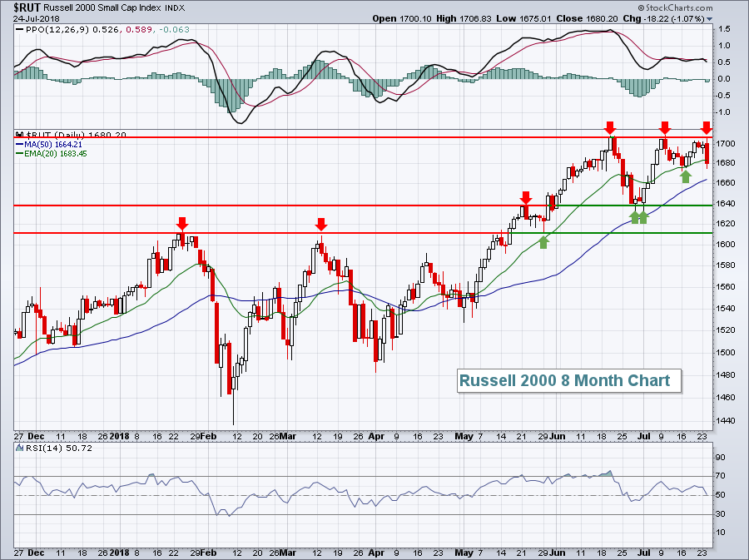Click the 'Russell 2000 8 Month Chart' text box
The image size is (749, 560).
(568, 380)
